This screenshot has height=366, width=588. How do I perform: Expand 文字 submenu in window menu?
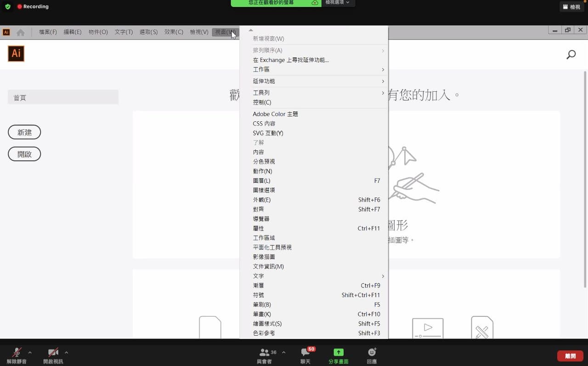(314, 276)
